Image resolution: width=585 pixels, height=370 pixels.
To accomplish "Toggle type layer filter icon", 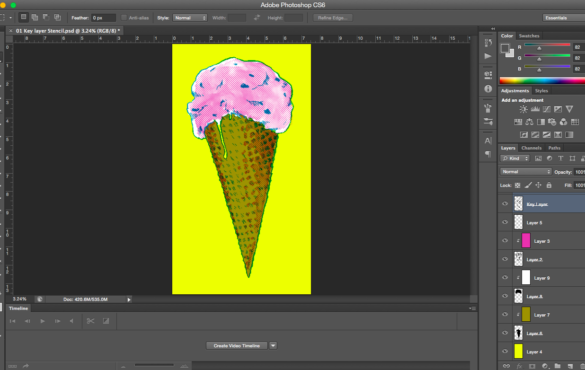I will (x=560, y=159).
